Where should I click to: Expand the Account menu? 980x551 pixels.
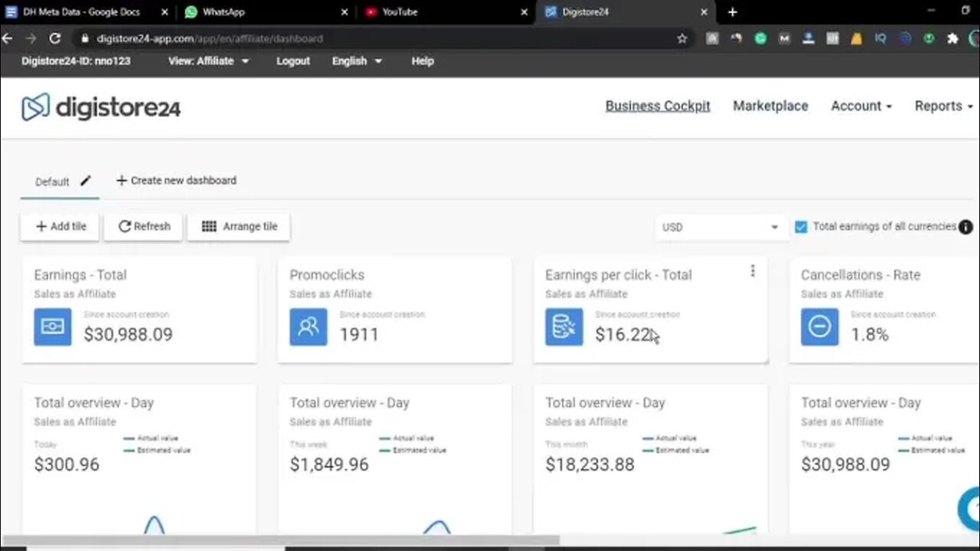pyautogui.click(x=861, y=106)
